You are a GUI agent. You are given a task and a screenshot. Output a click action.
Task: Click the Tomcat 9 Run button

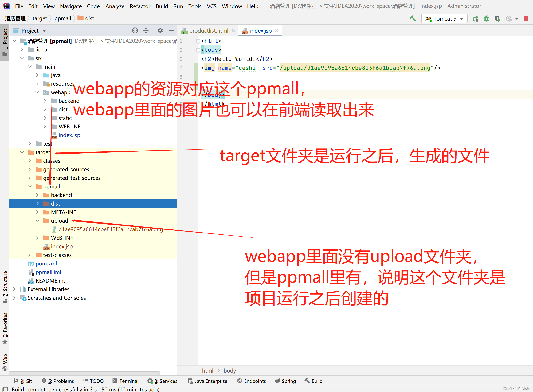475,18
